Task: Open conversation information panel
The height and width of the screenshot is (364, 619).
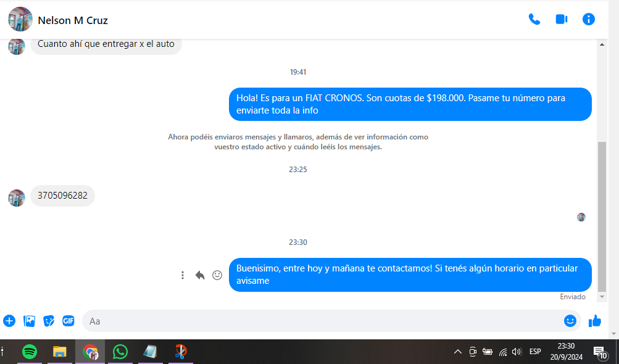Action: (x=589, y=19)
